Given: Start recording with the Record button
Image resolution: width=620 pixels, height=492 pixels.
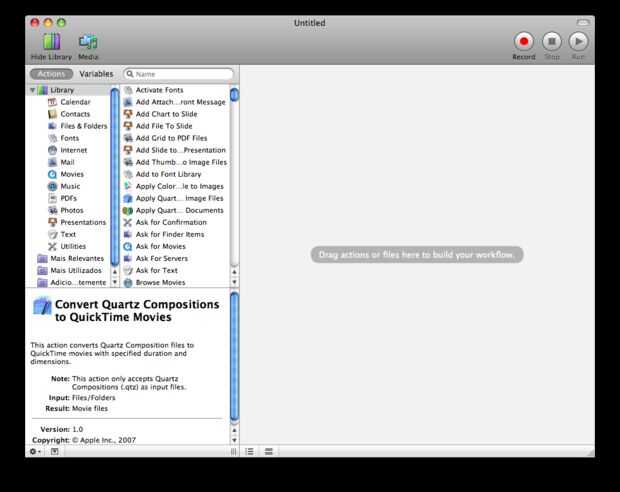Looking at the screenshot, I should coord(524,41).
